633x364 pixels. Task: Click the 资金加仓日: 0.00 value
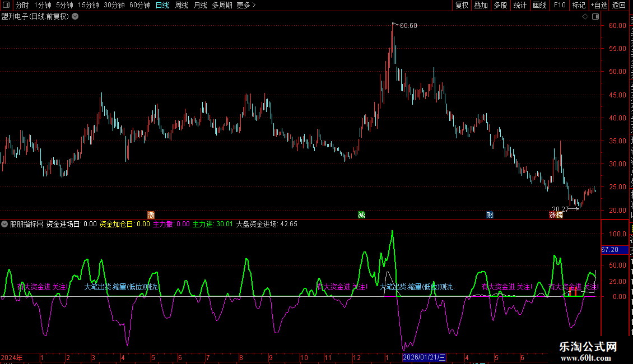click(125, 224)
